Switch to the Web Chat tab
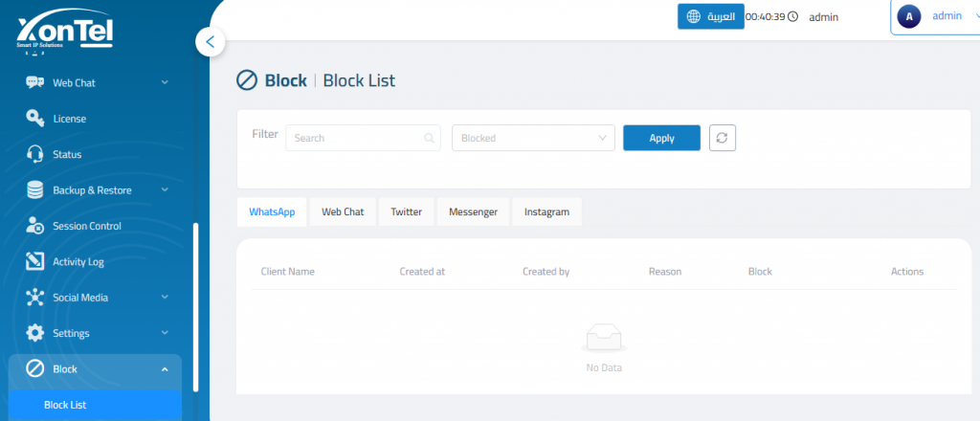Viewport: 980px width, 421px height. tap(343, 211)
